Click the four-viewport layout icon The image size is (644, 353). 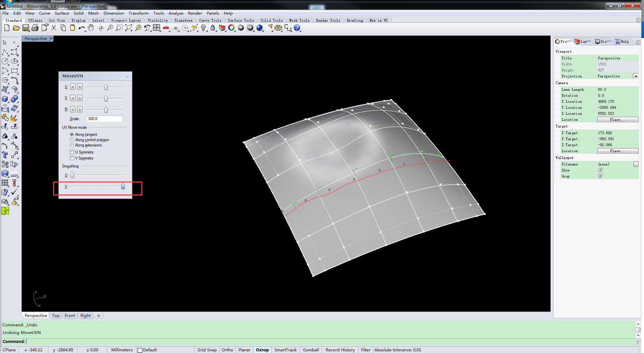coord(156,28)
